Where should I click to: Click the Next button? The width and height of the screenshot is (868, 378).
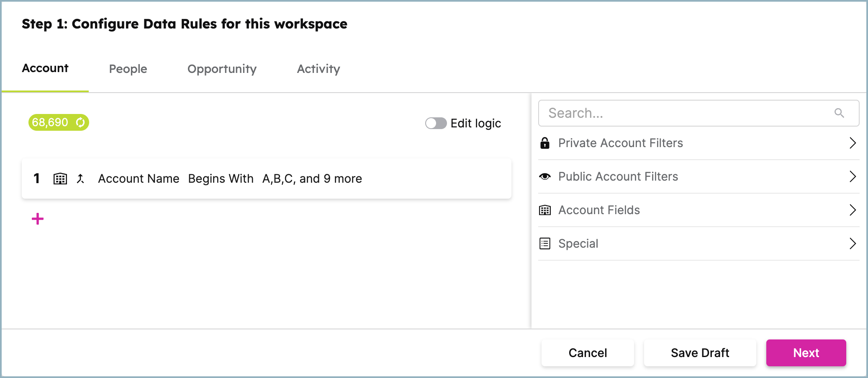806,352
